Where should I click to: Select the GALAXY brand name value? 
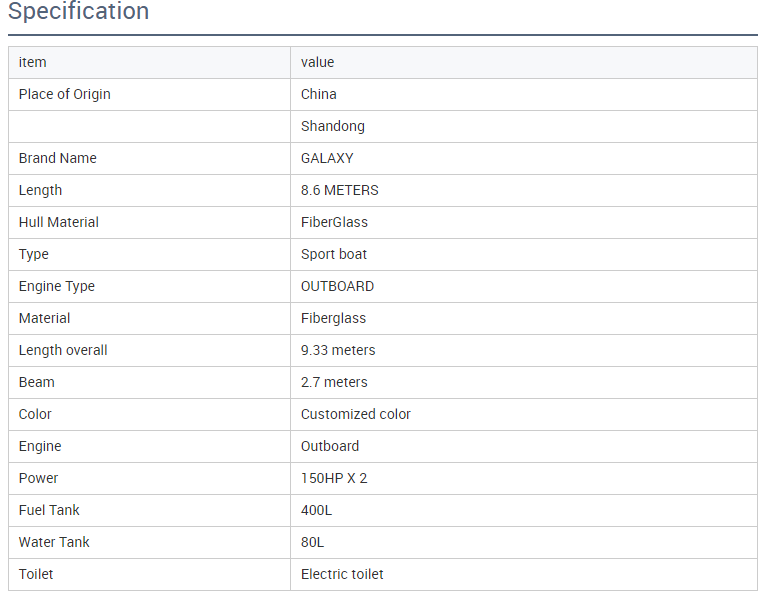coord(327,158)
